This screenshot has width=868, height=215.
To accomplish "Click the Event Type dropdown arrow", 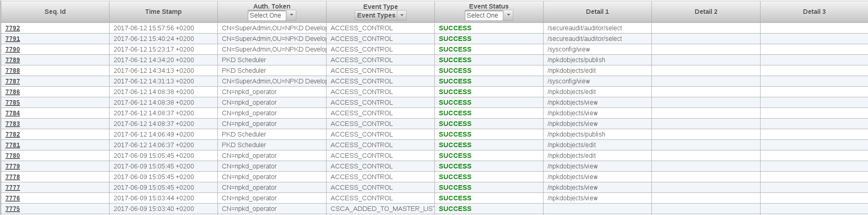I will point(402,16).
